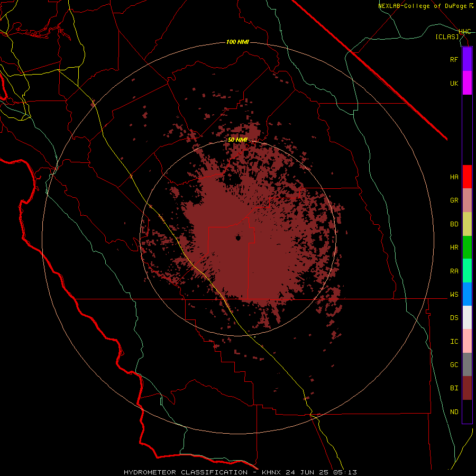This screenshot has height=476, width=476.
Task: Click the [CLAS] units label
Action: [447, 36]
